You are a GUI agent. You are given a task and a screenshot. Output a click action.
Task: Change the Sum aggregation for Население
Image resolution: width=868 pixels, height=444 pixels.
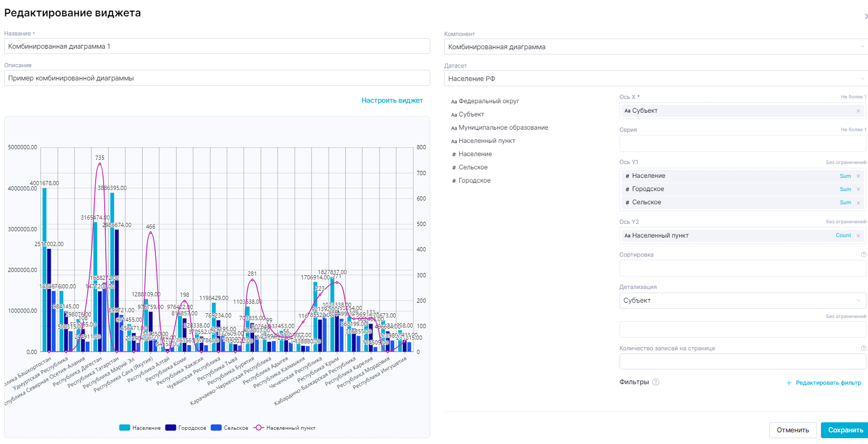pyautogui.click(x=845, y=176)
